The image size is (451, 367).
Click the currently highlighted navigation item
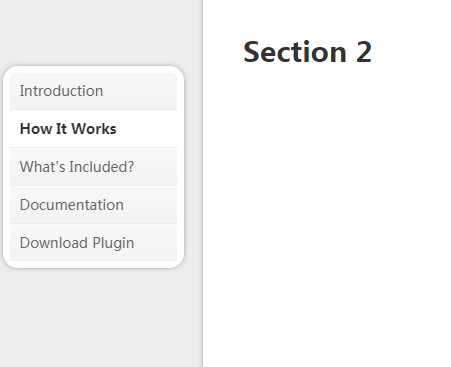click(x=93, y=129)
